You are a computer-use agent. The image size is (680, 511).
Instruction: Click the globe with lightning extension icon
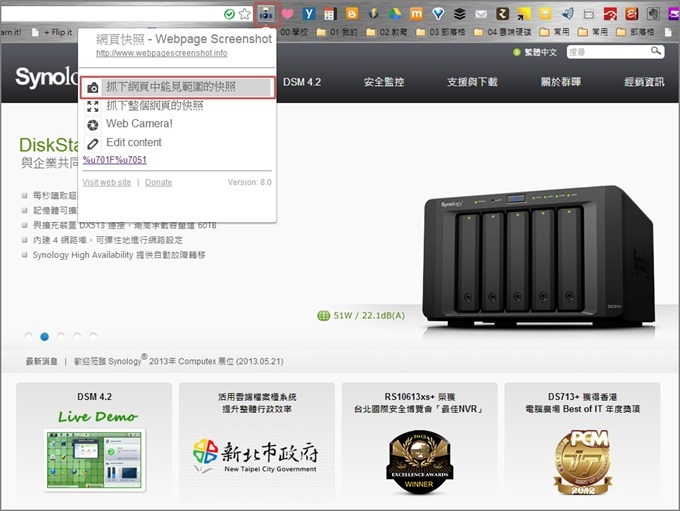click(373, 14)
